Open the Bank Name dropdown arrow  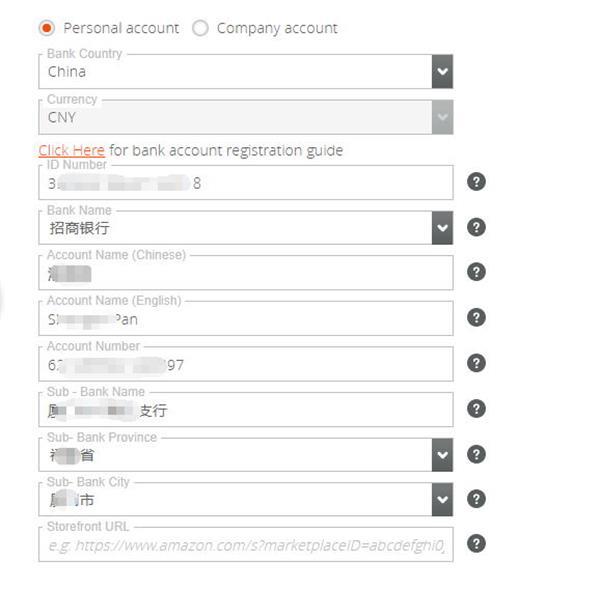[442, 228]
